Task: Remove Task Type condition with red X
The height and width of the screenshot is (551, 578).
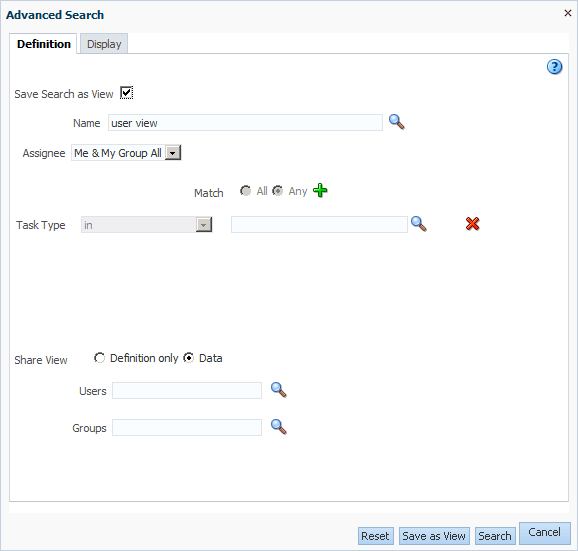Action: pyautogui.click(x=472, y=224)
